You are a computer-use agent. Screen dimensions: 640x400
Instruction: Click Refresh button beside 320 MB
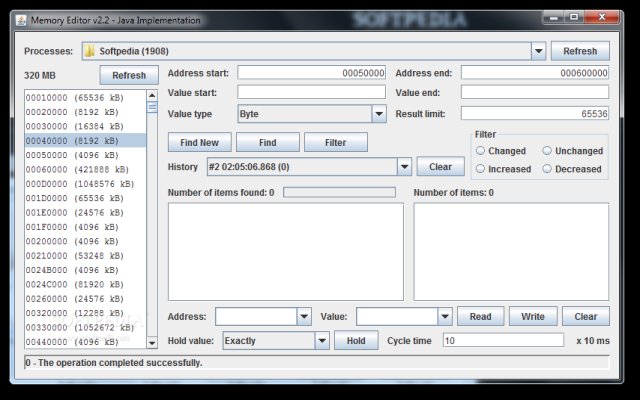pyautogui.click(x=129, y=75)
